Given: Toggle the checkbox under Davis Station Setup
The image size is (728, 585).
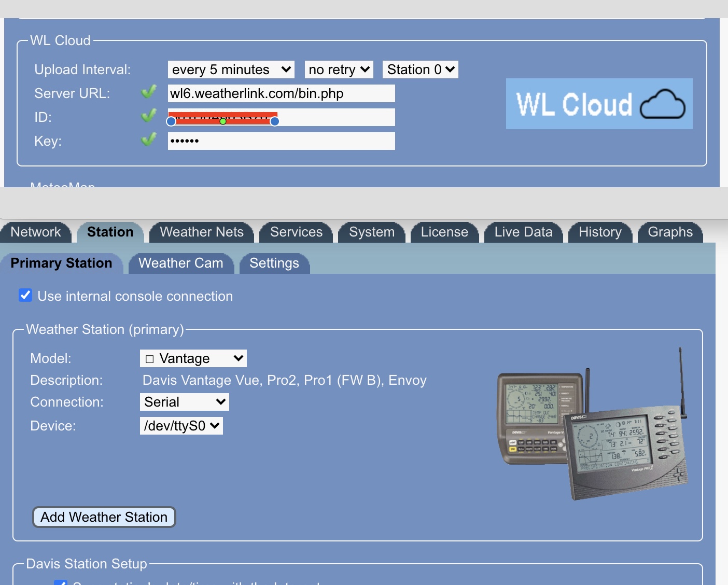Looking at the screenshot, I should click(61, 582).
